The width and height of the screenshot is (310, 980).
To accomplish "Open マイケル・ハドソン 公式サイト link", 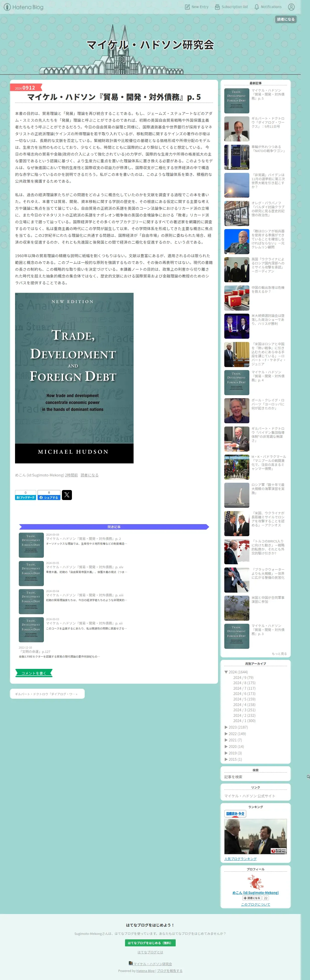I will [250, 796].
